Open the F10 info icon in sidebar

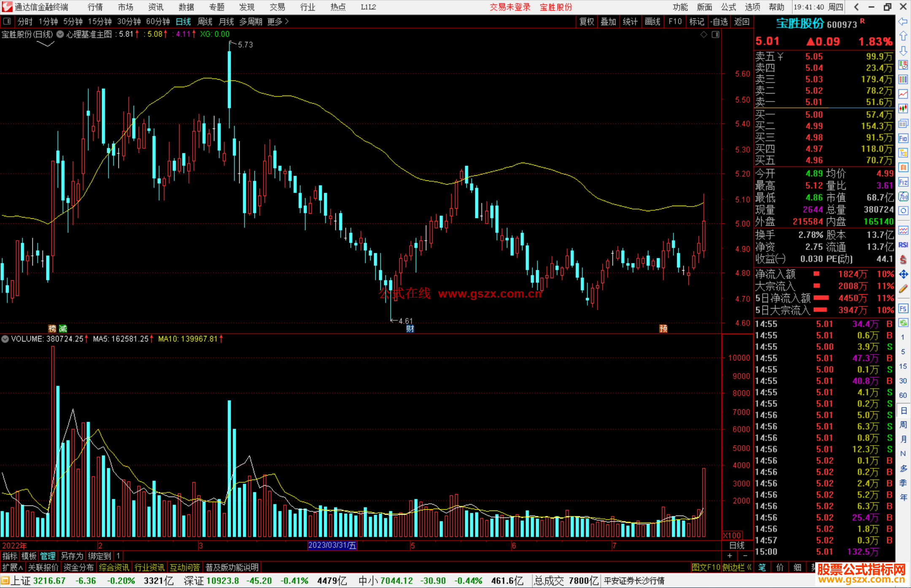click(903, 138)
